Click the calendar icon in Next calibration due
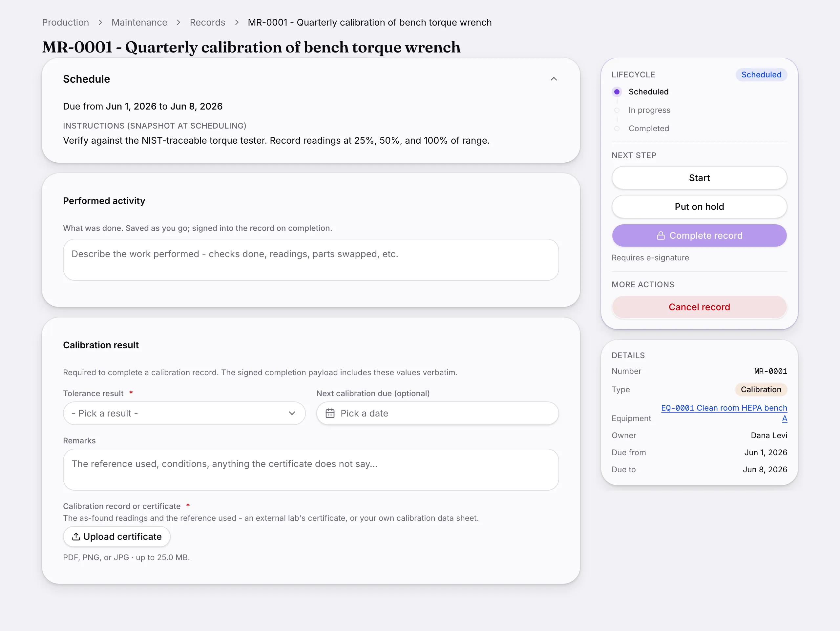Image resolution: width=840 pixels, height=631 pixels. (x=330, y=413)
